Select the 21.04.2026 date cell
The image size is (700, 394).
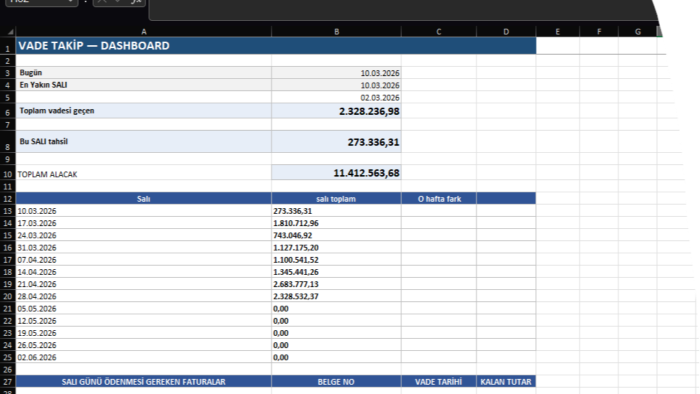coord(144,284)
